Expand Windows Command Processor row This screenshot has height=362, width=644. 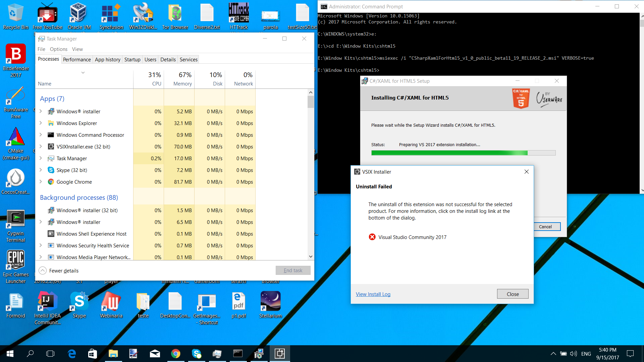click(x=41, y=135)
